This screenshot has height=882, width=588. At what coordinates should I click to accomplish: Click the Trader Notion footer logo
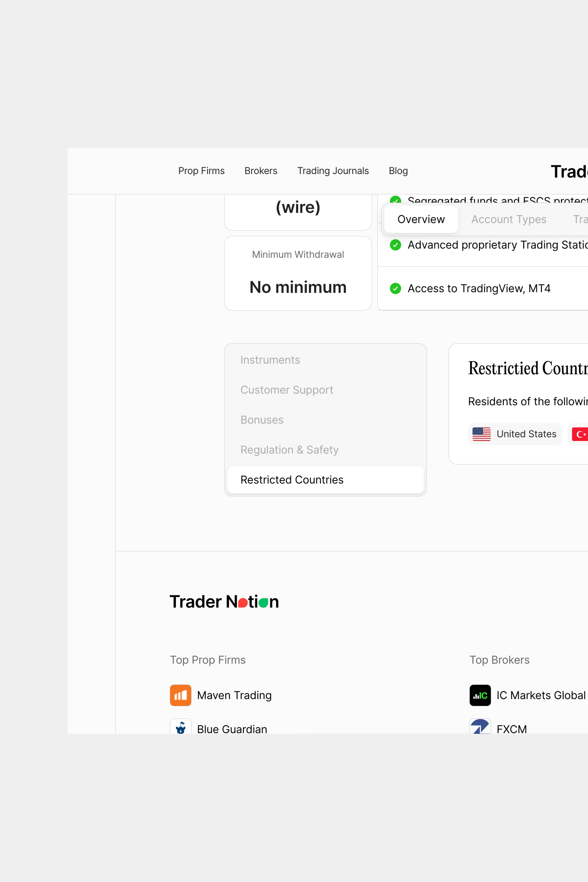224,602
